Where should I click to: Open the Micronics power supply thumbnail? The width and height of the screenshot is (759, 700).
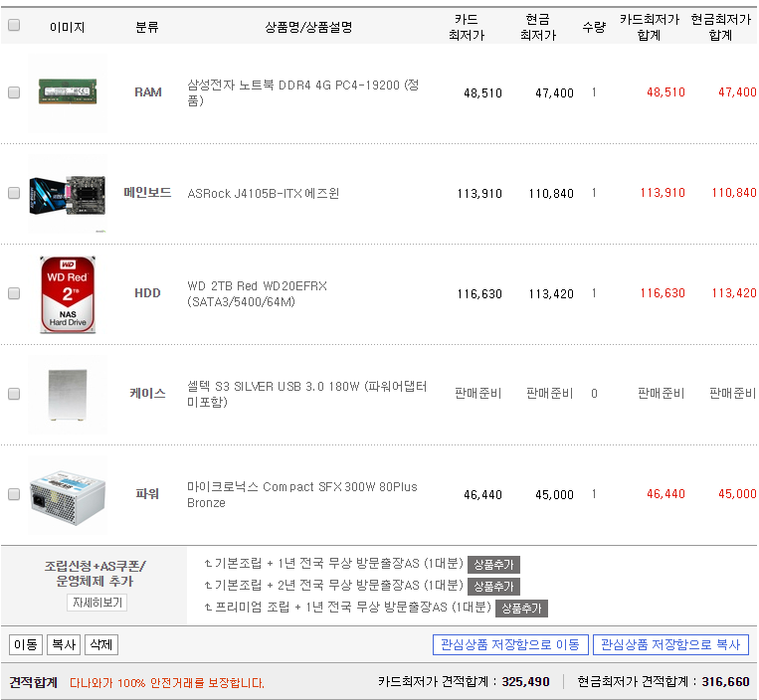point(68,495)
